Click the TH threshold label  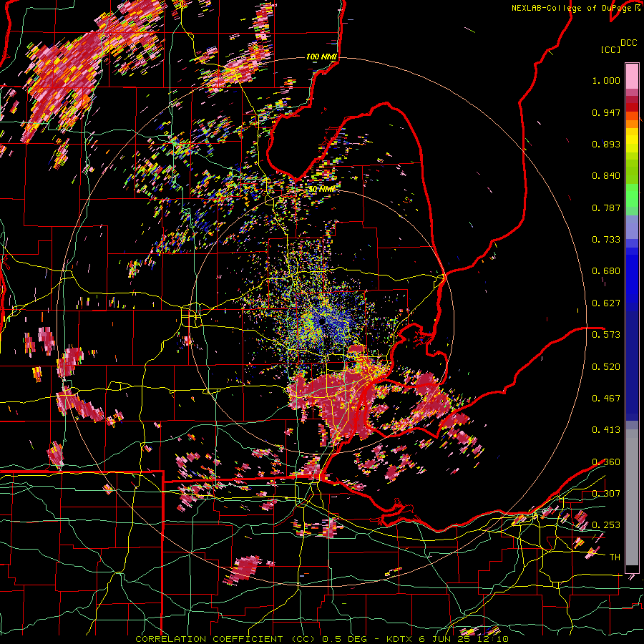pos(615,557)
